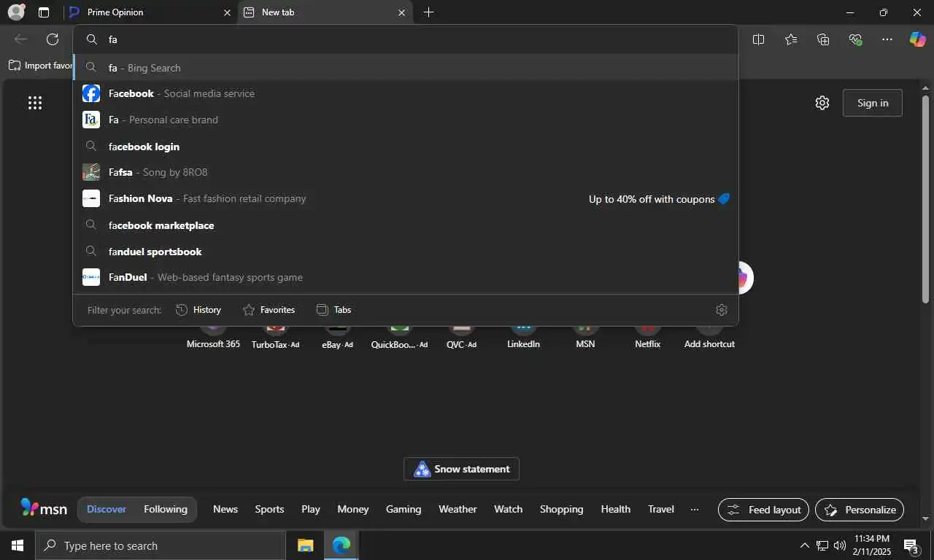Click the taskbar search box
The image size is (934, 560).
pyautogui.click(x=160, y=545)
